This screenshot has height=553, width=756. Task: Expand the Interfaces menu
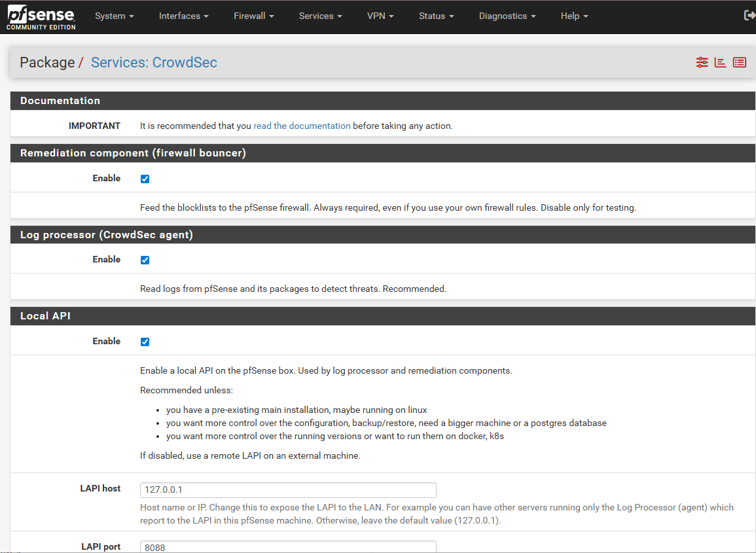point(184,16)
